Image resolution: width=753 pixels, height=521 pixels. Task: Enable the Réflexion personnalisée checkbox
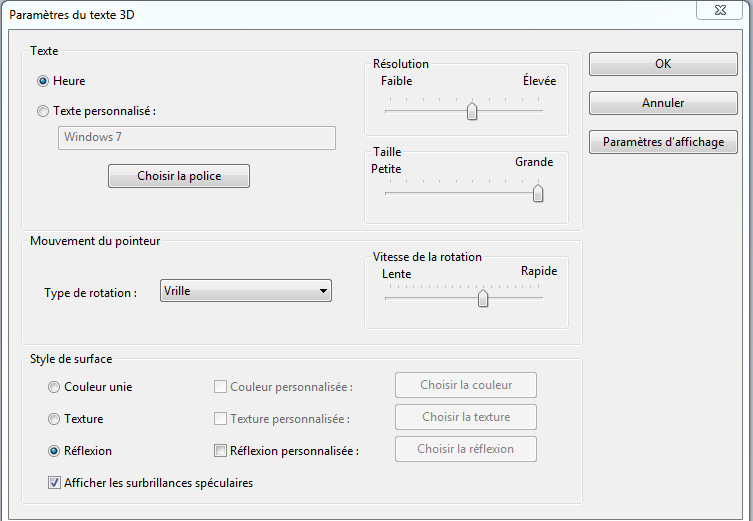coord(220,451)
